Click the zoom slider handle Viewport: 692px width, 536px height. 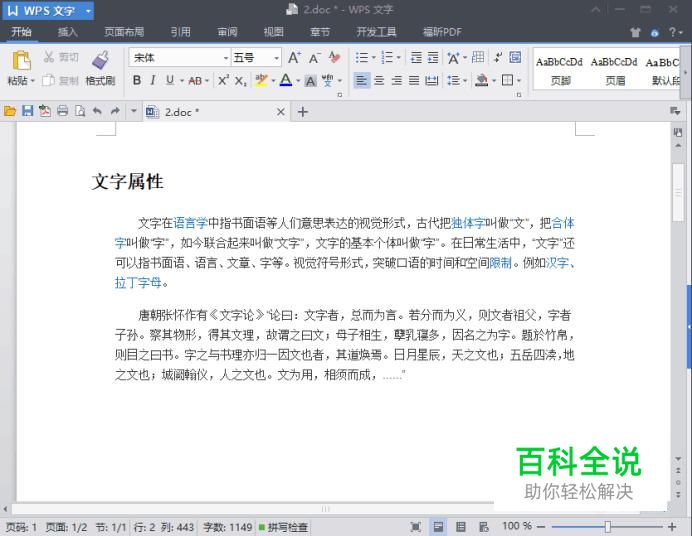608,527
